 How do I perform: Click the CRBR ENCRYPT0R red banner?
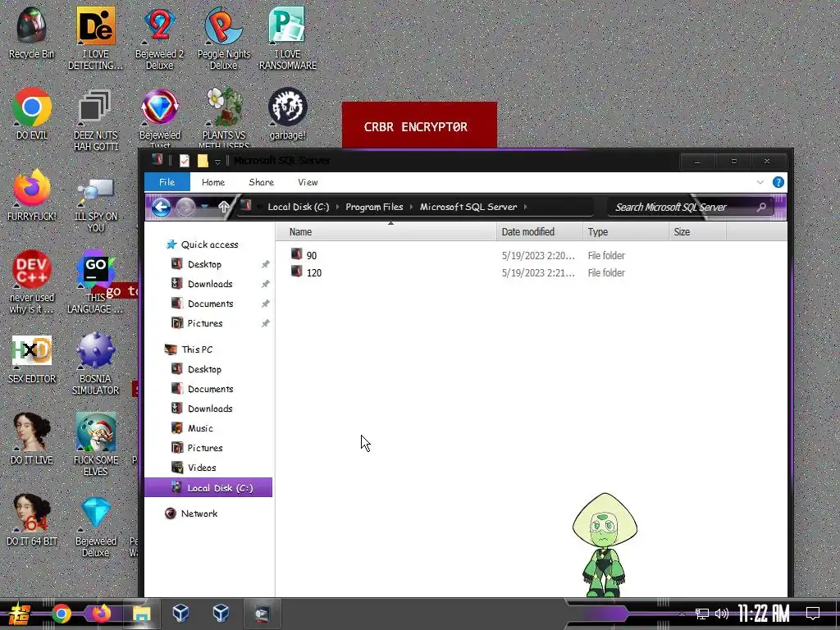click(x=419, y=125)
